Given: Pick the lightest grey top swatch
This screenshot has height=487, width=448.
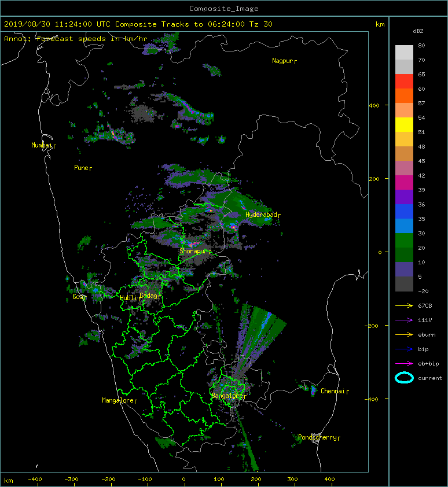Looking at the screenshot, I should tap(404, 52).
